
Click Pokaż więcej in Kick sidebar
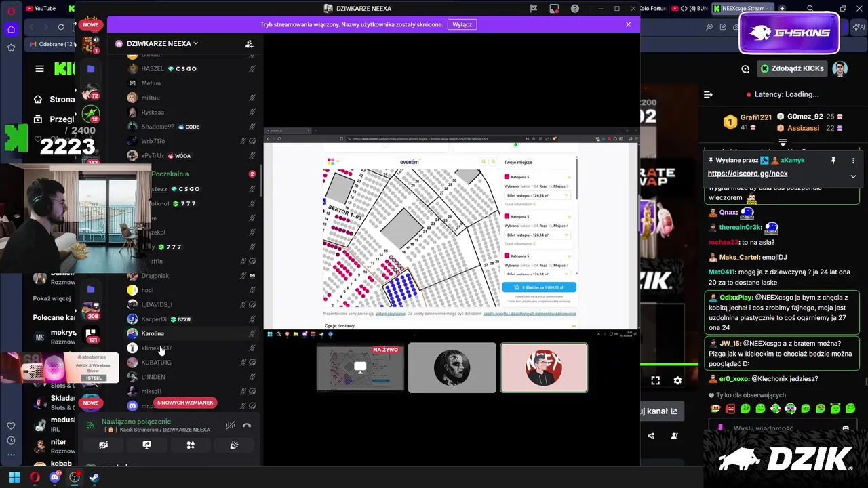(x=52, y=298)
